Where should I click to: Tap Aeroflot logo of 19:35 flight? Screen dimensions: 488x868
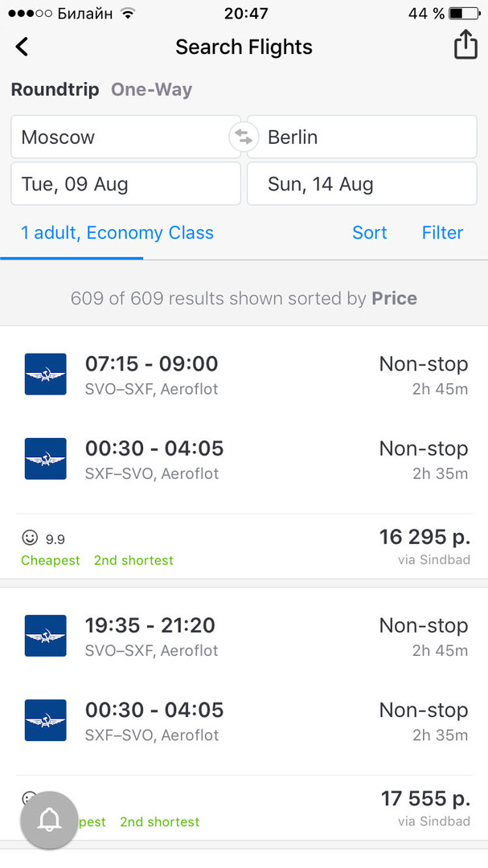pos(46,635)
